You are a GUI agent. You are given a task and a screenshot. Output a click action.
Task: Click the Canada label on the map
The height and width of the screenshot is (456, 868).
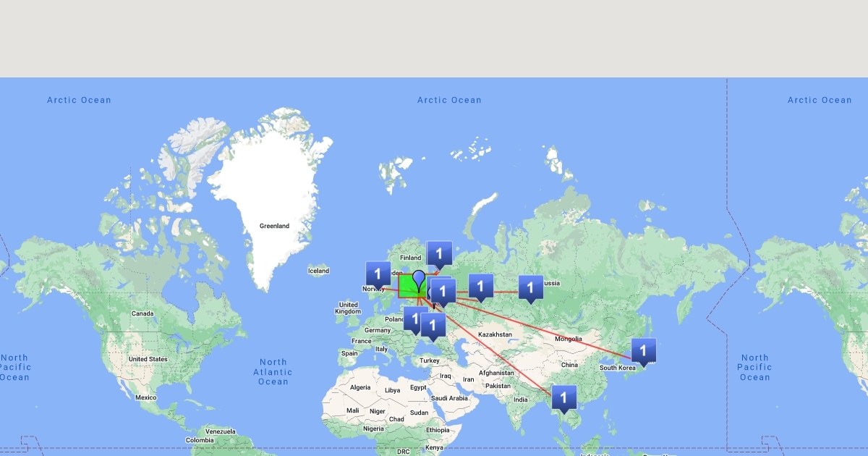click(x=142, y=313)
